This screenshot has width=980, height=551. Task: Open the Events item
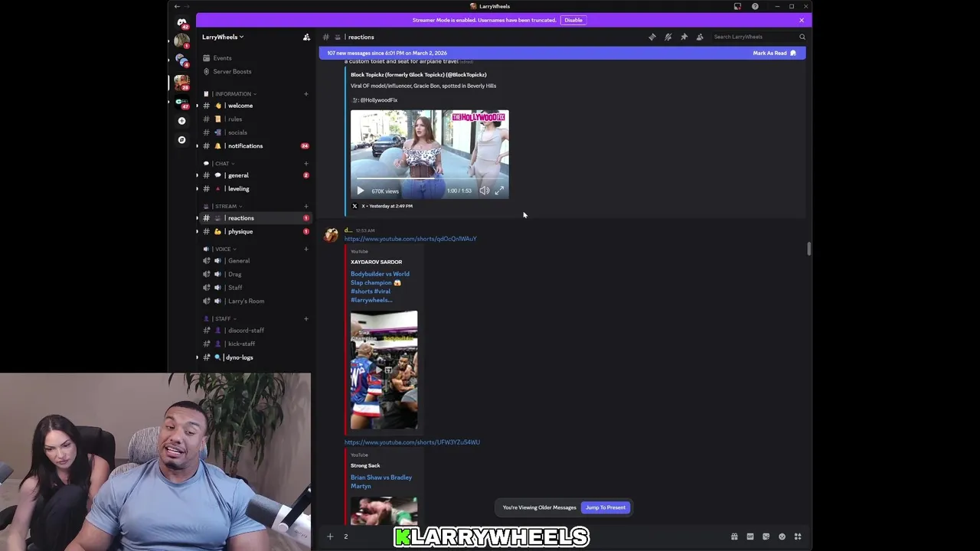(x=253, y=58)
